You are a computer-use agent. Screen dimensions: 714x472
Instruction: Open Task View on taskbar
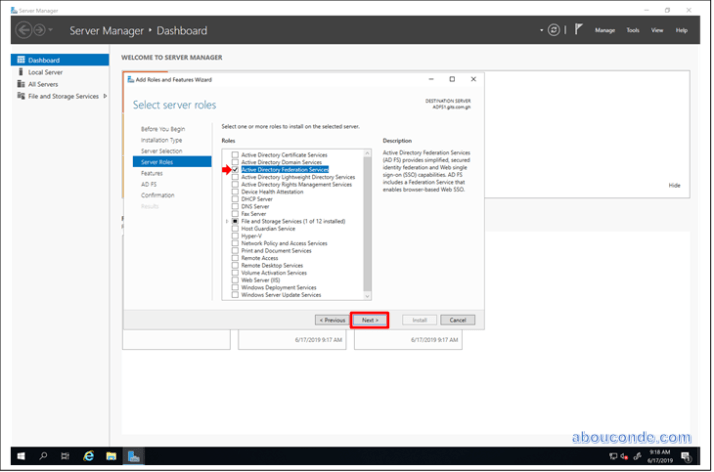coord(65,456)
